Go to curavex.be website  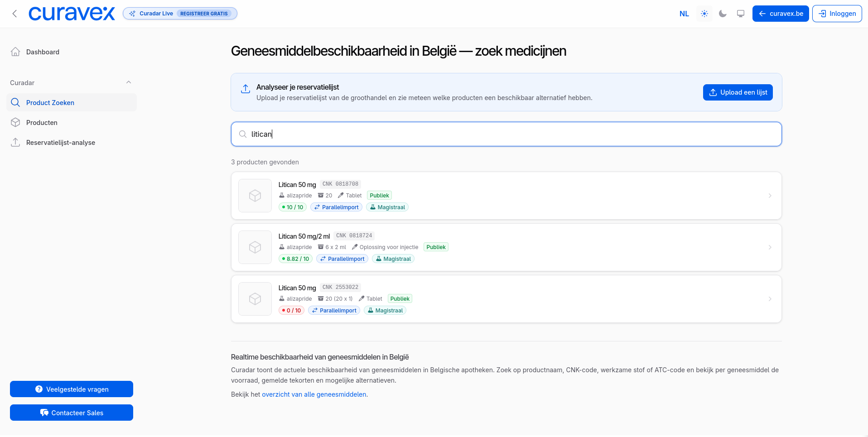tap(781, 14)
